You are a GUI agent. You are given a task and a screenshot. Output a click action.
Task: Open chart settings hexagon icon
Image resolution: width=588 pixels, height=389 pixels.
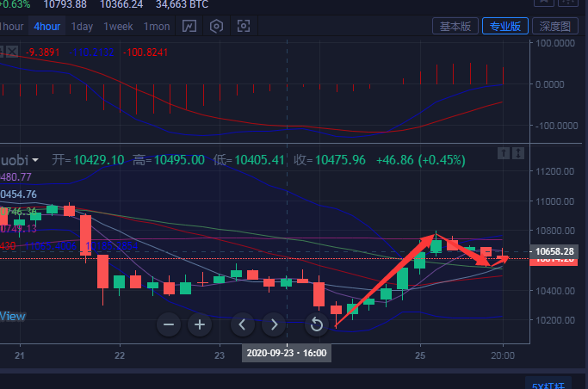click(x=216, y=26)
